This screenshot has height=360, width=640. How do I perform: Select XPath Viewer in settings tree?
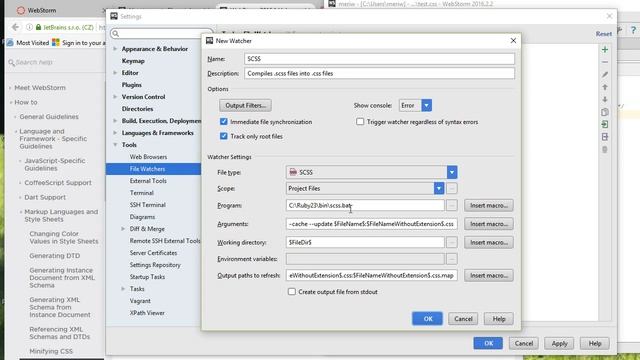(x=147, y=313)
